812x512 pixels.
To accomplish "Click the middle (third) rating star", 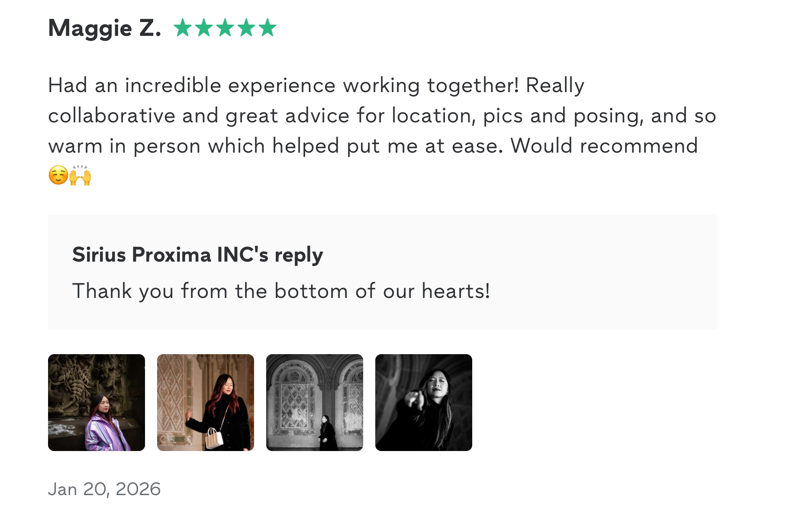I will pos(225,28).
